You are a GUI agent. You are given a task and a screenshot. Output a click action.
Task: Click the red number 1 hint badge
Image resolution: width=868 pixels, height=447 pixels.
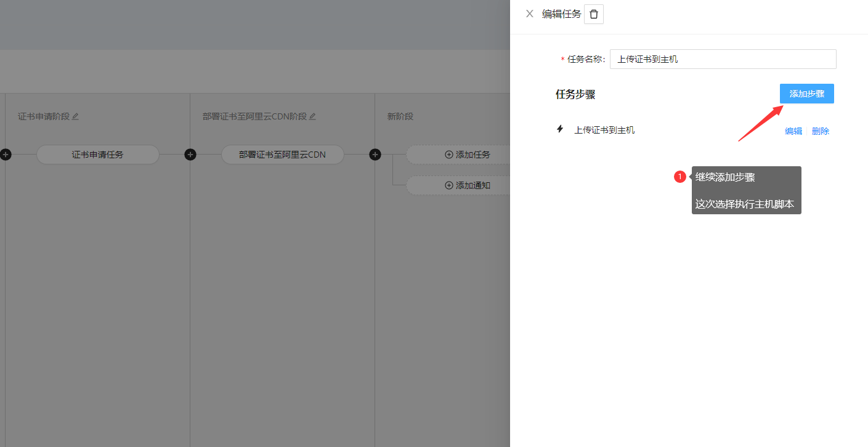(680, 177)
